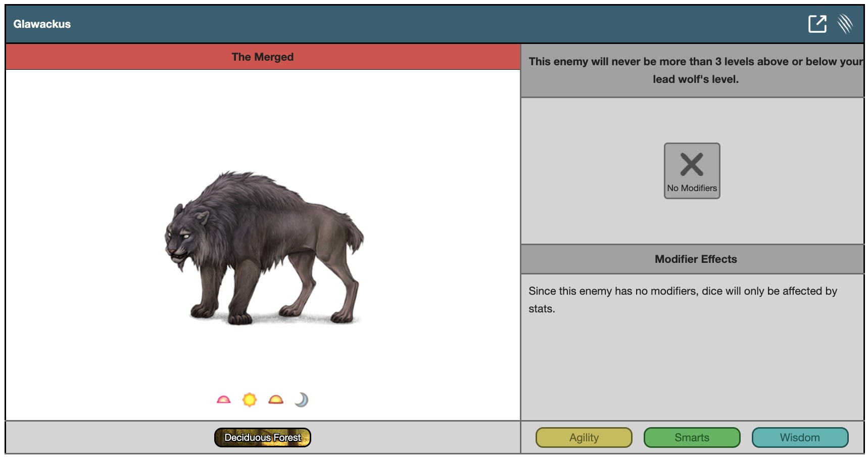Viewport: 868px width, 461px height.
Task: Click the enemy level restriction notice
Action: tap(695, 70)
